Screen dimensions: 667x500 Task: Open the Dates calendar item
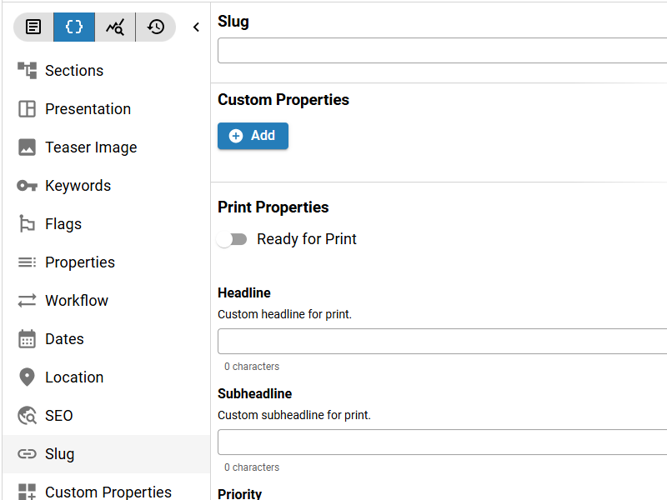coord(64,339)
